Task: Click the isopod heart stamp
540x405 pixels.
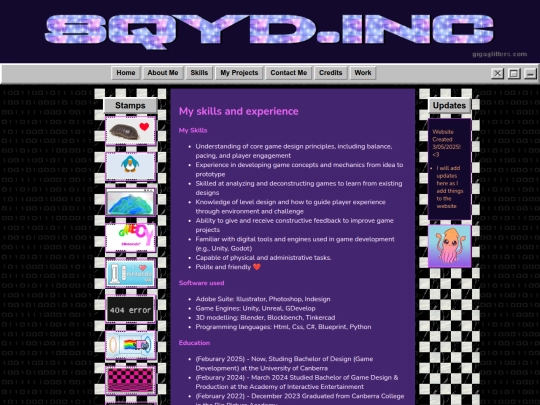Action: pos(131,131)
